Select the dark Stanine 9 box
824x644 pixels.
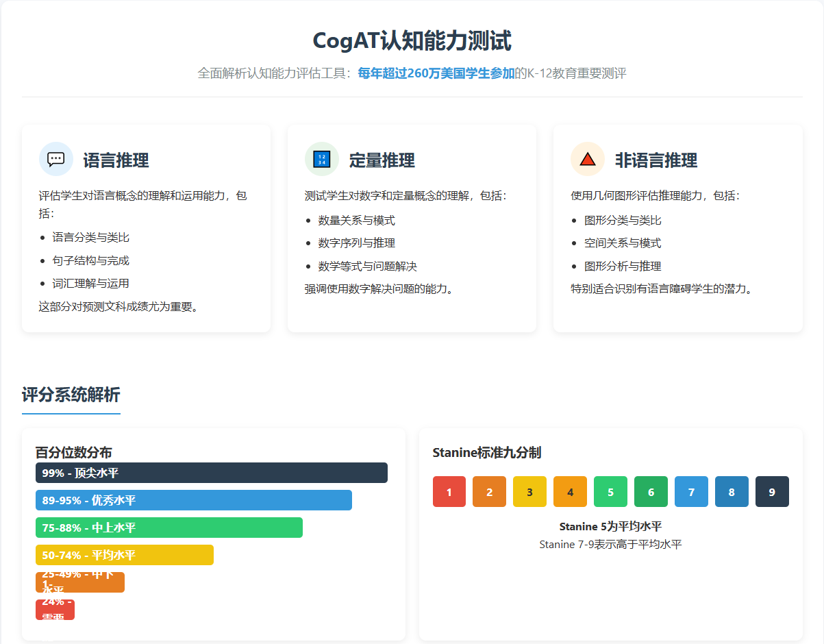[x=772, y=492]
